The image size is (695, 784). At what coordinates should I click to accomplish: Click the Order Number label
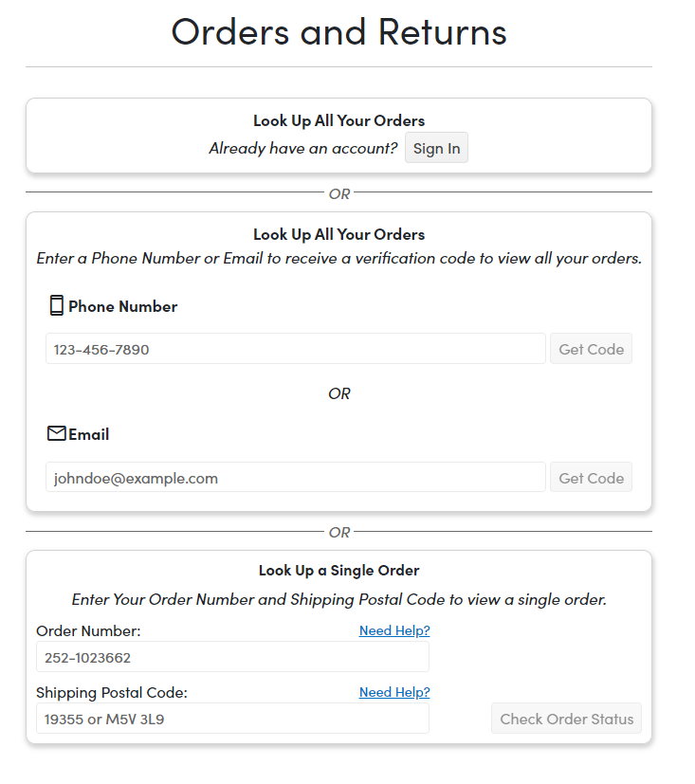click(88, 631)
